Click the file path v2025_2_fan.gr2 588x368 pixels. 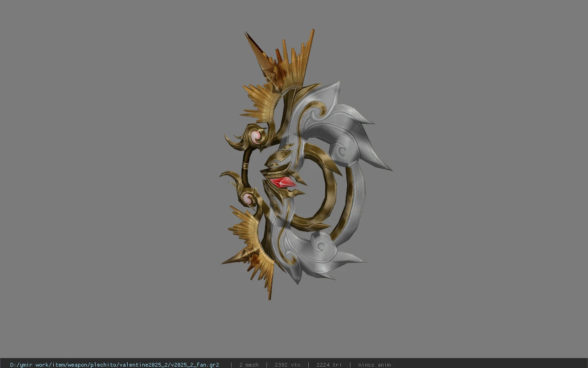click(x=114, y=365)
